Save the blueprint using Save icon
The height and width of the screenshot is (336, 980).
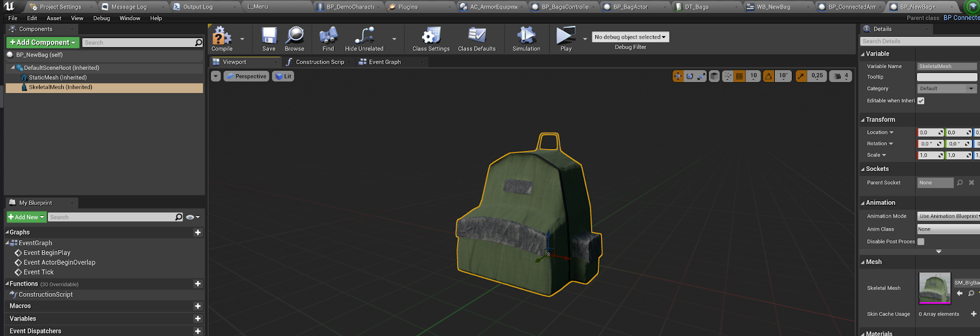pos(269,36)
